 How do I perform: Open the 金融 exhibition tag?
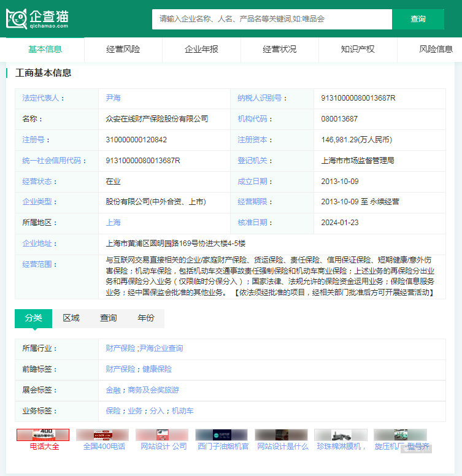[114, 390]
